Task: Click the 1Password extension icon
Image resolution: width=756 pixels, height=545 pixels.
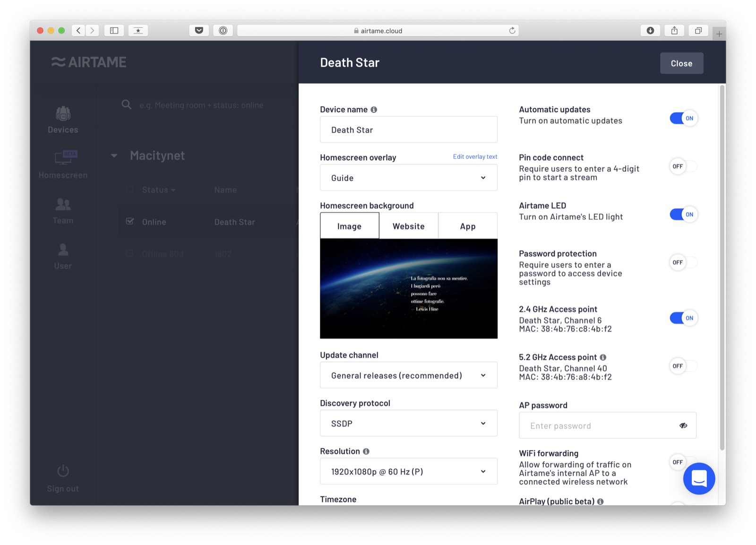Action: 223,31
